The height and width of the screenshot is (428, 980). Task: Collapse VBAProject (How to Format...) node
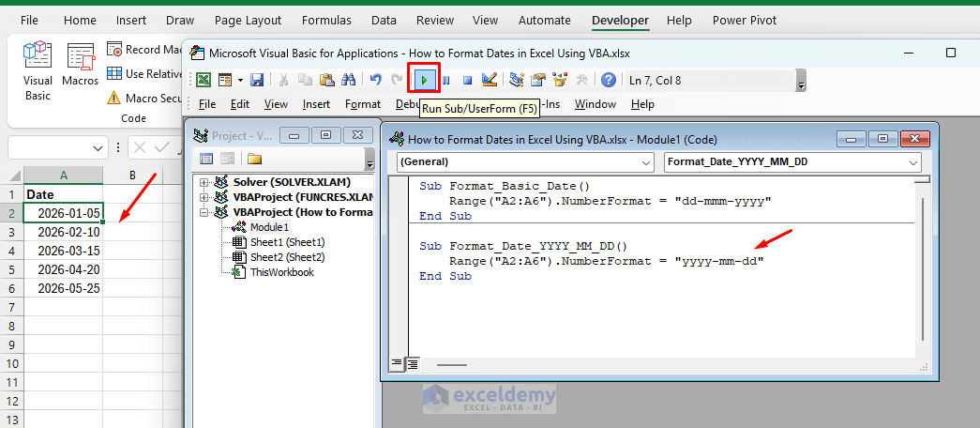(x=204, y=212)
